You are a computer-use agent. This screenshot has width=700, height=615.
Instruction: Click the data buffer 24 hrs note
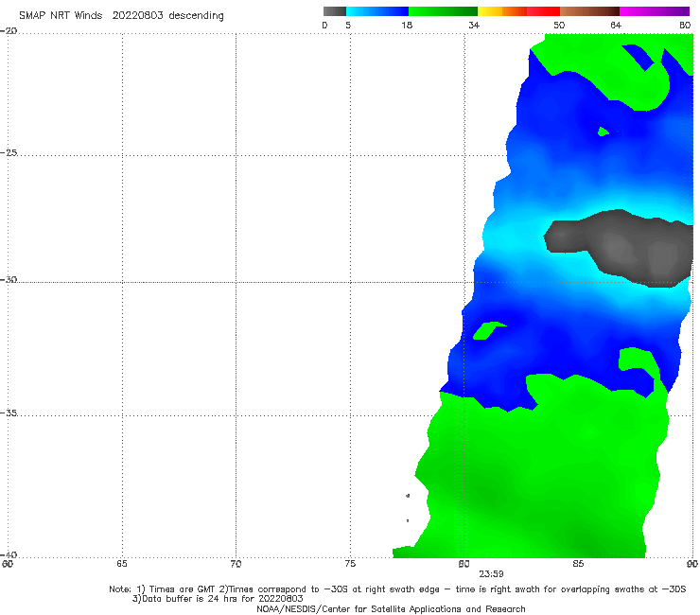coord(218,599)
